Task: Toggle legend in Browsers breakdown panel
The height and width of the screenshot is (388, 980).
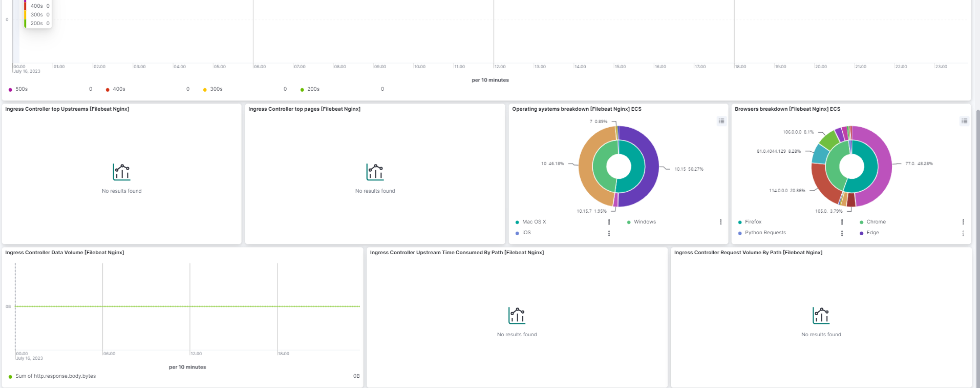Action: click(964, 121)
